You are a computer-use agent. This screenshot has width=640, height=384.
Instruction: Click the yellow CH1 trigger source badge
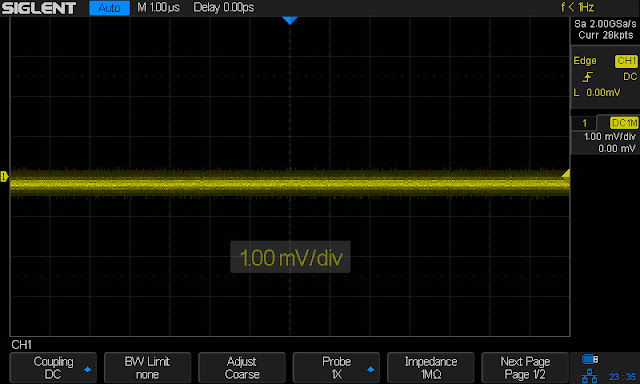pyautogui.click(x=626, y=61)
